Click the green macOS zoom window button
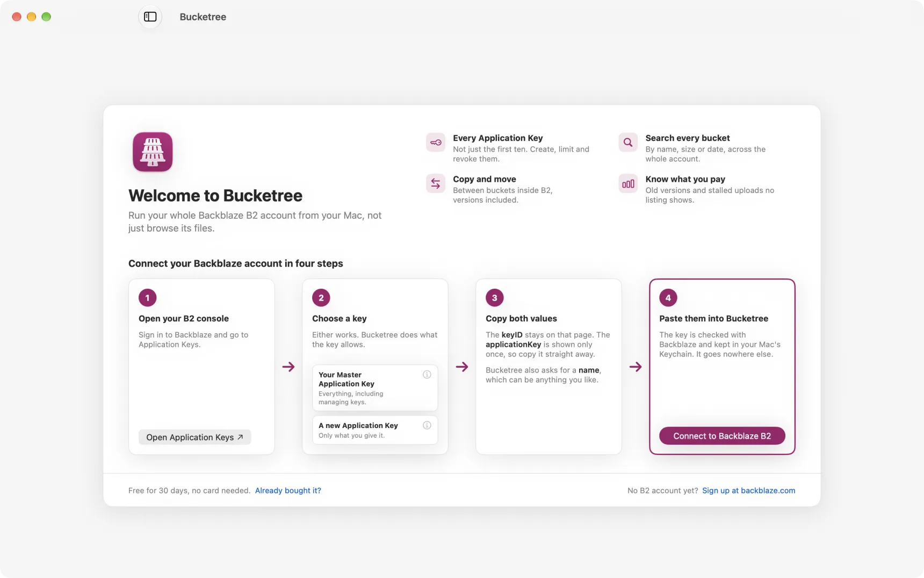Screen dimensions: 924x578 pos(46,17)
